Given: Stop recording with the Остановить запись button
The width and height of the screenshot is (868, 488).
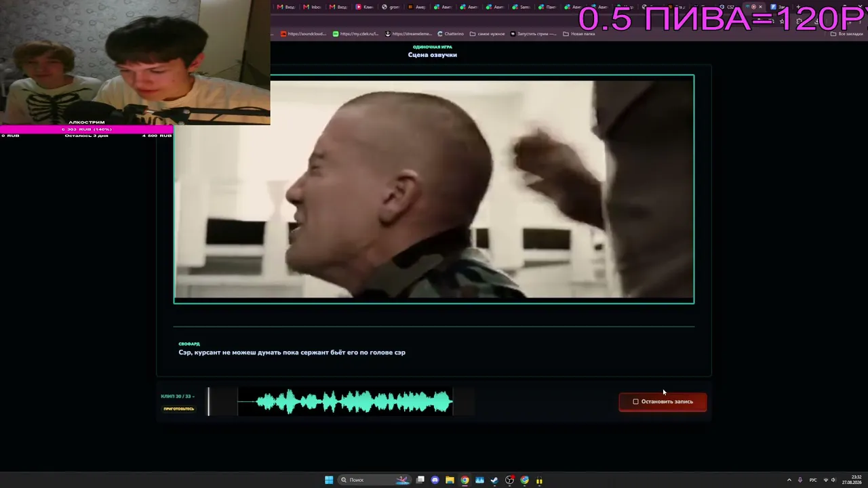Looking at the screenshot, I should 663,402.
